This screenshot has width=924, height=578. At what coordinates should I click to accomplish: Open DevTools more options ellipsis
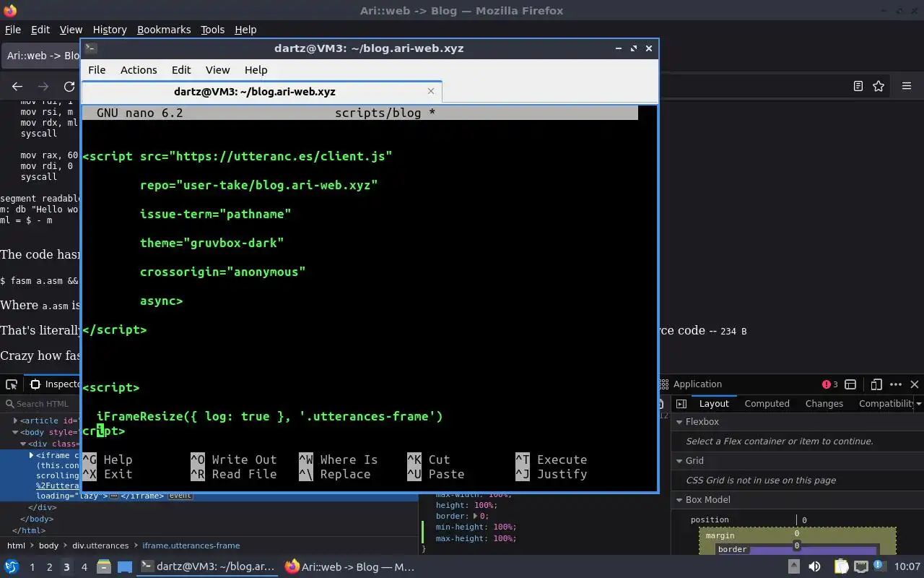(896, 384)
